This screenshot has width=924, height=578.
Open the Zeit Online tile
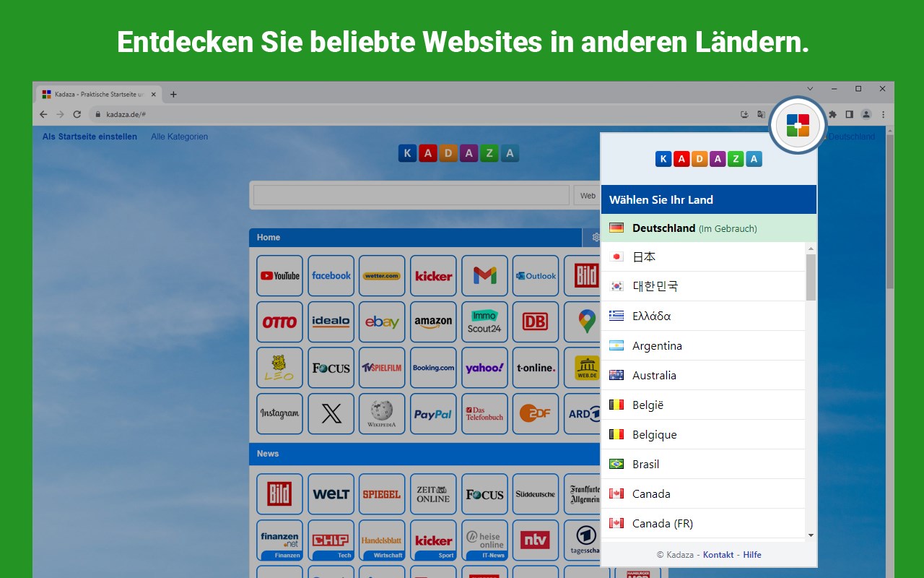tap(433, 494)
